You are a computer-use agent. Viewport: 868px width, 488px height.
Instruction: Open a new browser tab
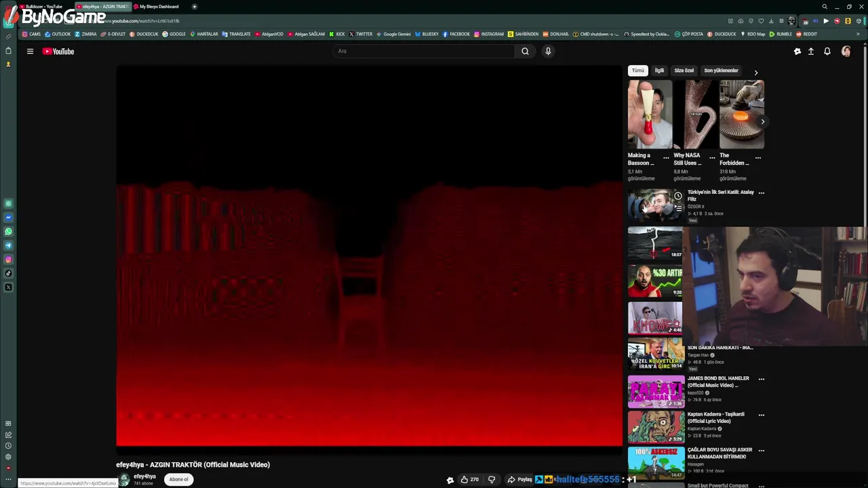pos(194,7)
